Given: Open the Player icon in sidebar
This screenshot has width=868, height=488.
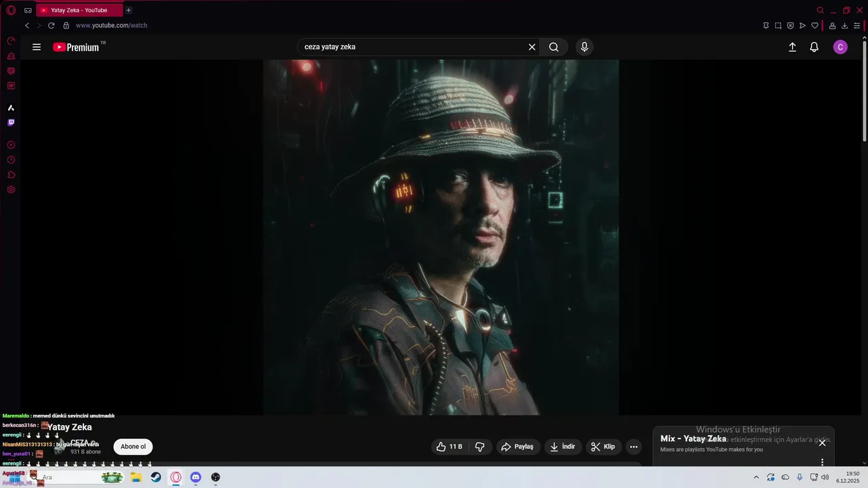Looking at the screenshot, I should click(11, 145).
